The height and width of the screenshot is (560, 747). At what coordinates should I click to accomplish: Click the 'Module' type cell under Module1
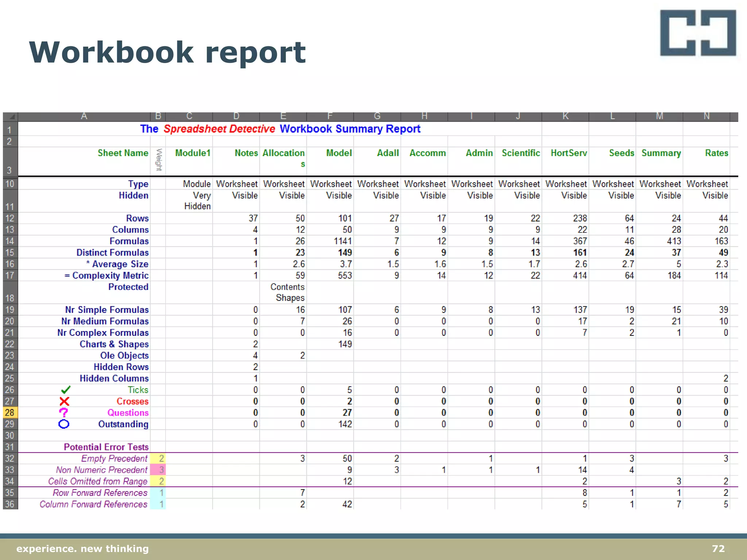197,184
